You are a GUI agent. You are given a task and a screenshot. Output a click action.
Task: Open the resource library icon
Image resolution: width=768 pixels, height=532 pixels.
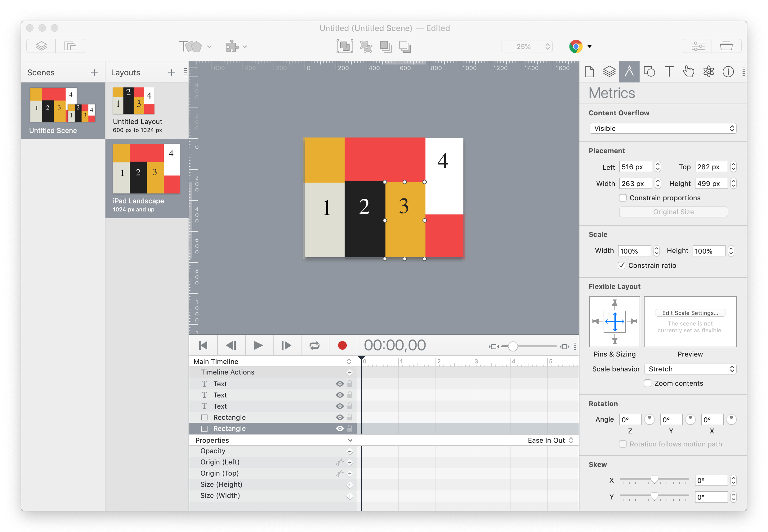click(726, 46)
